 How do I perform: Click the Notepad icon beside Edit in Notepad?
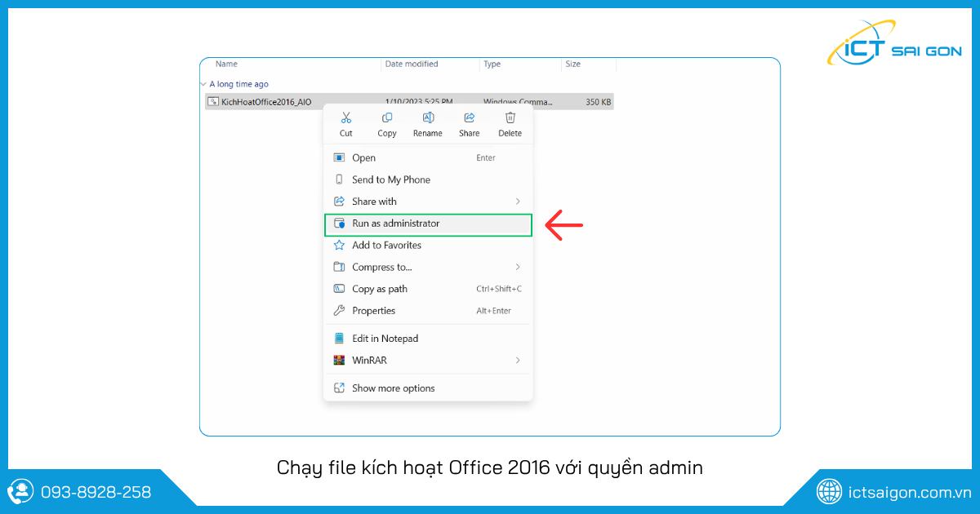tap(339, 339)
